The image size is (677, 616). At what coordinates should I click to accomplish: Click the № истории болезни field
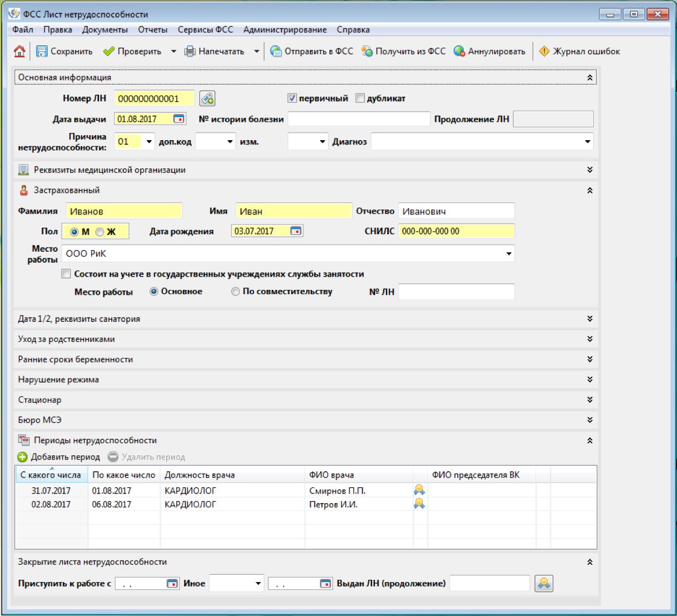pos(359,119)
